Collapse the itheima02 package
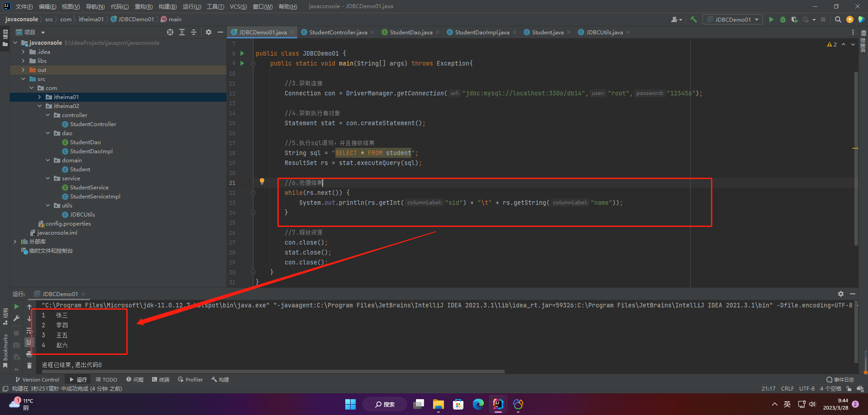The width and height of the screenshot is (868, 415). click(40, 106)
